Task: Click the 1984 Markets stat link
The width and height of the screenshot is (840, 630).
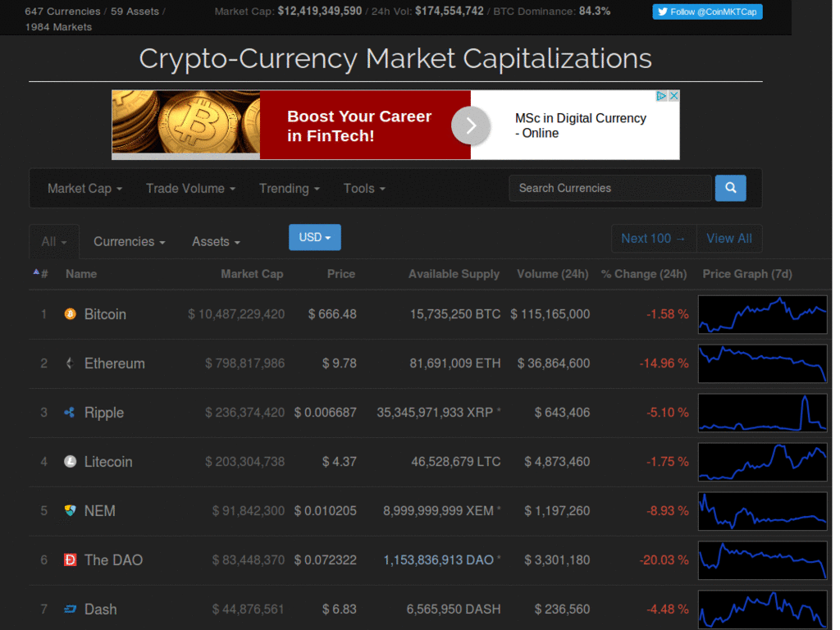Action: (x=58, y=27)
